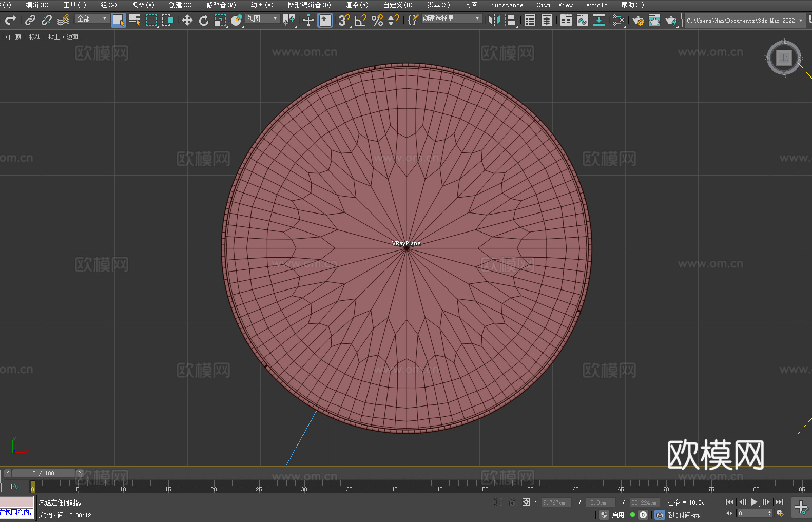Choose the Select and Rotate tool
Viewport: 812px width, 522px height.
tap(204, 20)
